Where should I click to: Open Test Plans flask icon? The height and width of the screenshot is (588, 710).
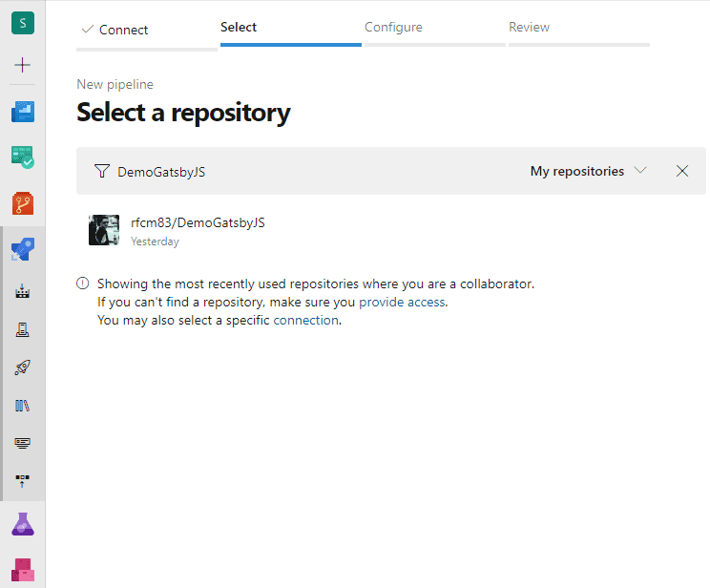(23, 524)
